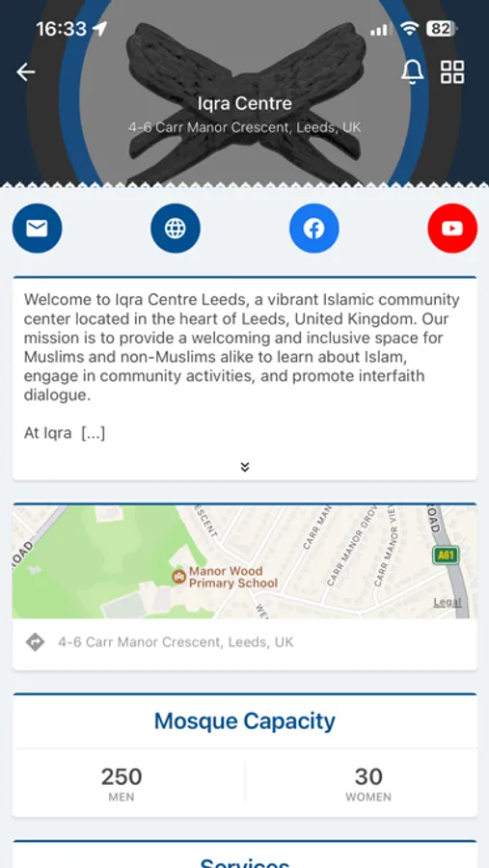Expand truncated text at "[...]"
Screen dimensions: 489x868
(93, 433)
